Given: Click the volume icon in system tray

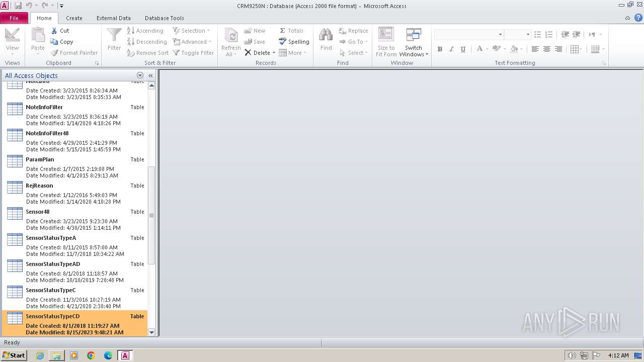Looking at the screenshot, I should click(572, 355).
